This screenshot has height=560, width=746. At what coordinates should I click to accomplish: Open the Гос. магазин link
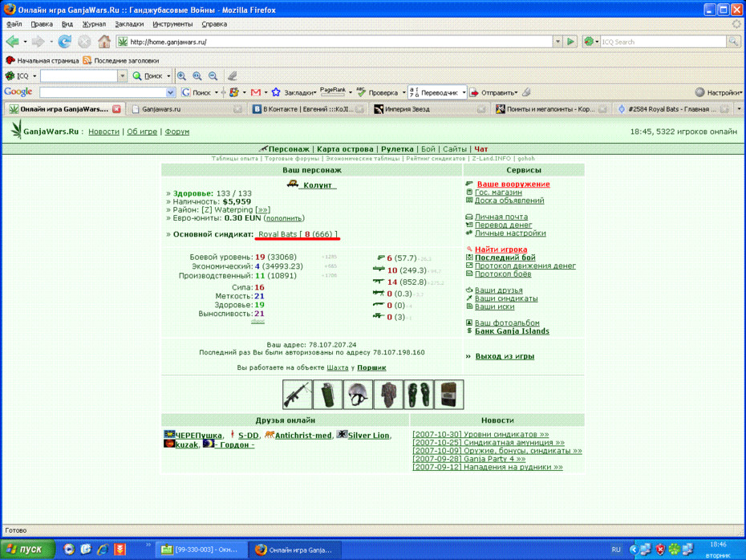tap(498, 193)
